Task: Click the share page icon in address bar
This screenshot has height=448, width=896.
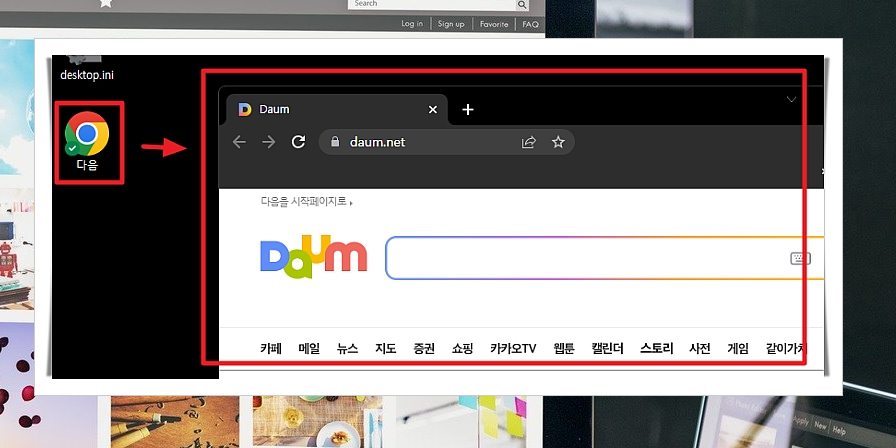Action: pos(529,142)
